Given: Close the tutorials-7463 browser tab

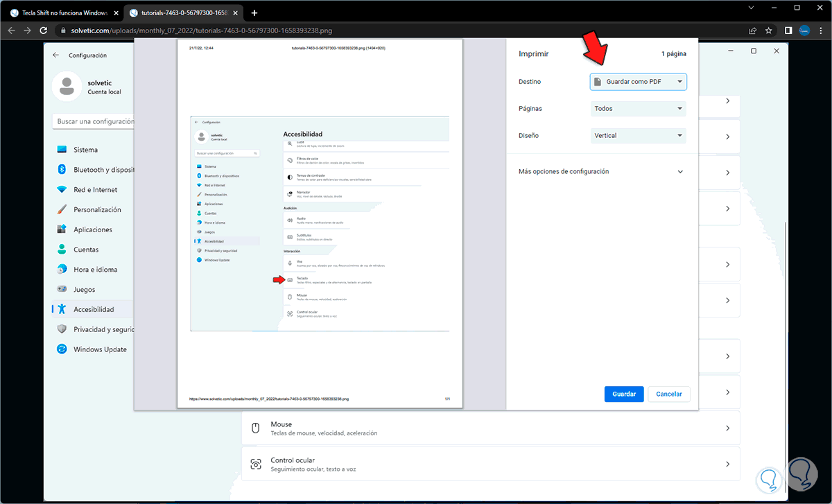Looking at the screenshot, I should (235, 12).
